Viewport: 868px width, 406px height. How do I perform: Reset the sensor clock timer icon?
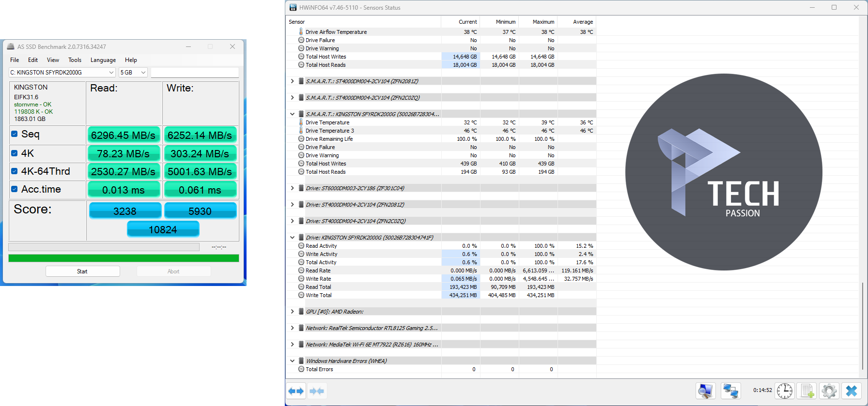point(784,391)
